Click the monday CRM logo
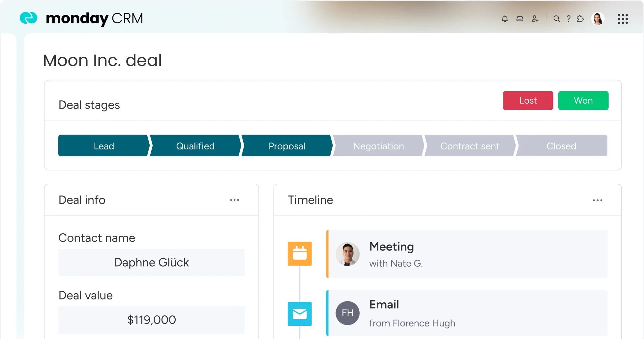Image resolution: width=644 pixels, height=339 pixels. click(81, 18)
